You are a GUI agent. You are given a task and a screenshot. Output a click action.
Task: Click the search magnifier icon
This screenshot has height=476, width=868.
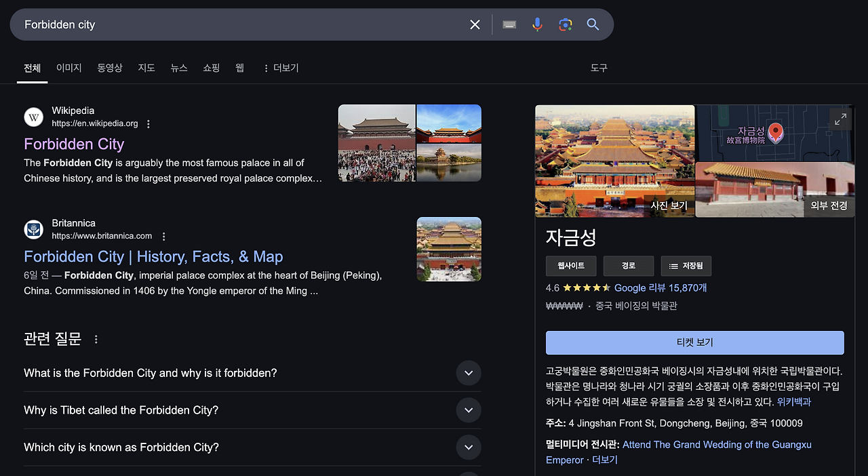point(593,24)
